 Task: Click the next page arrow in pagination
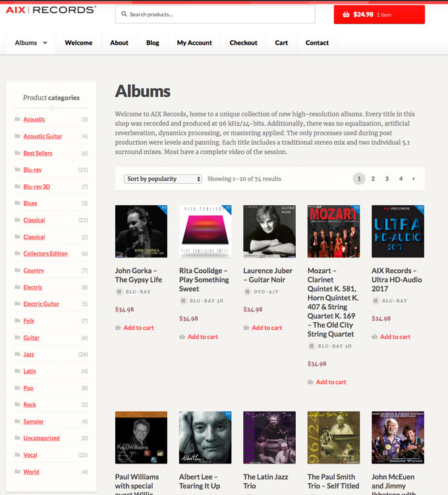click(x=414, y=178)
